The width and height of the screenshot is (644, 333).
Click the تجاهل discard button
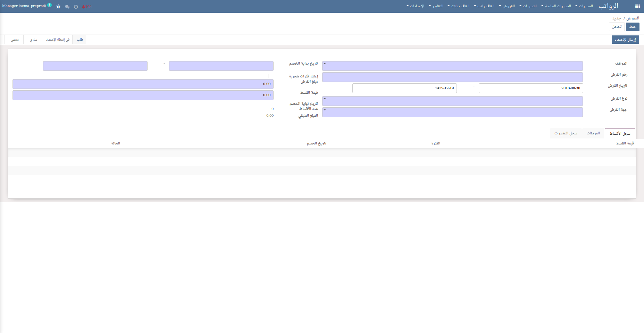click(x=617, y=27)
